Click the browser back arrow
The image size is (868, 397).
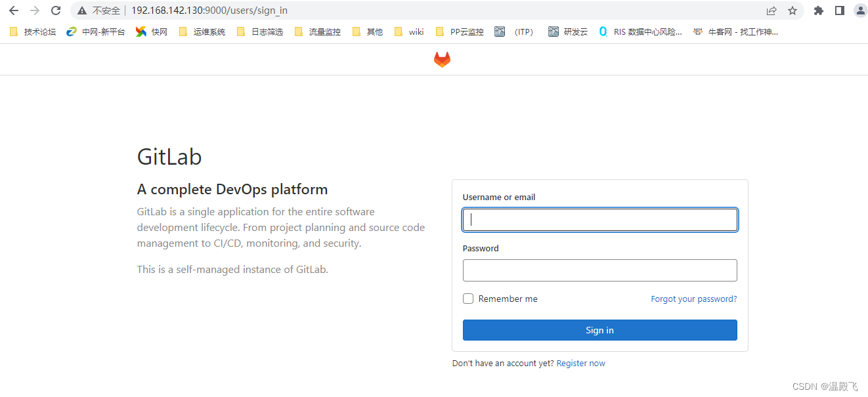(14, 10)
